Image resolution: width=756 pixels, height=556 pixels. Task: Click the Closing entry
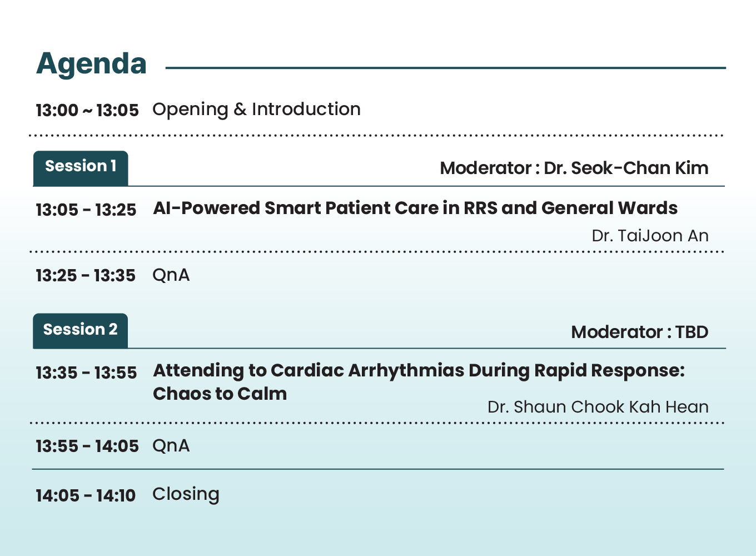tap(186, 494)
